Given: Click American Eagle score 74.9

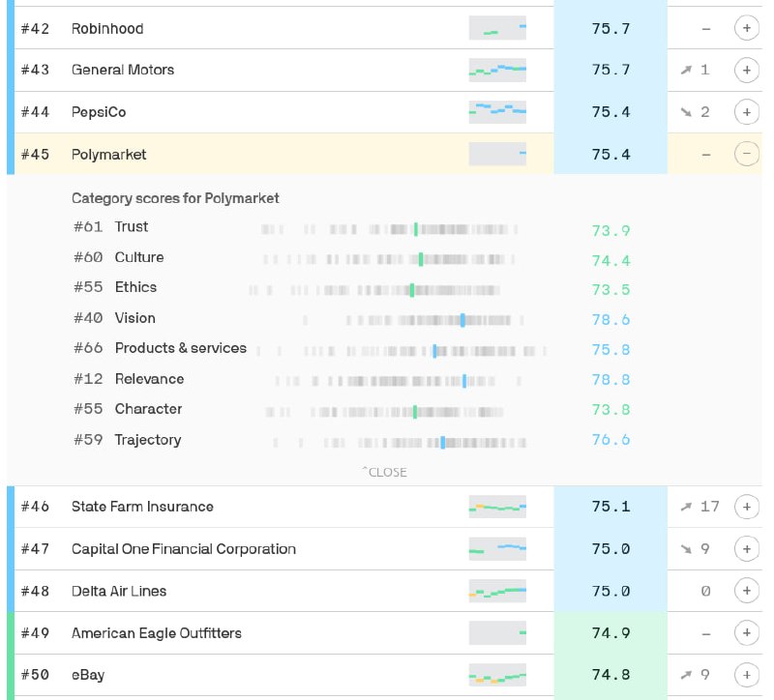Looking at the screenshot, I should coord(610,633).
